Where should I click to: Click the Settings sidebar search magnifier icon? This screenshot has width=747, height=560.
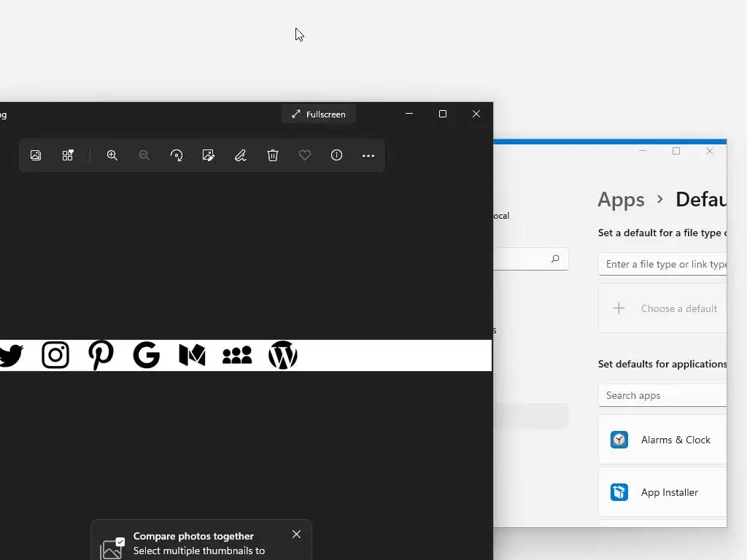(x=555, y=259)
